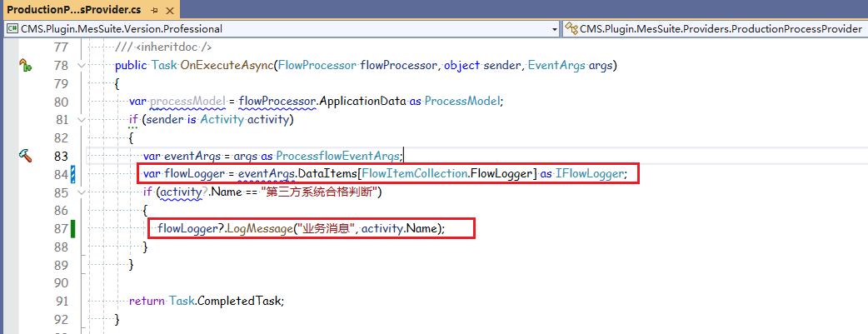The width and height of the screenshot is (868, 334).
Task: Open the CMS.Plugin.MesSuite.Version.Professional project dropdown
Action: 554,29
